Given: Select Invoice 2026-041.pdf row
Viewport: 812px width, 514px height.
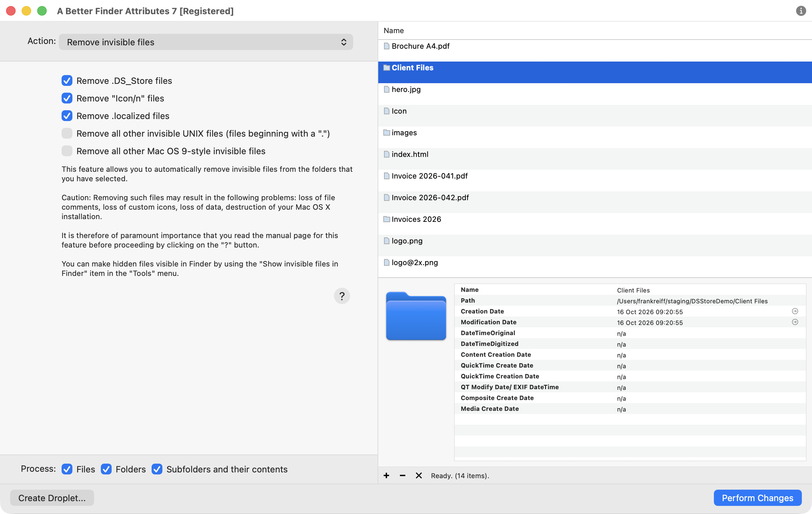Looking at the screenshot, I should [595, 181].
